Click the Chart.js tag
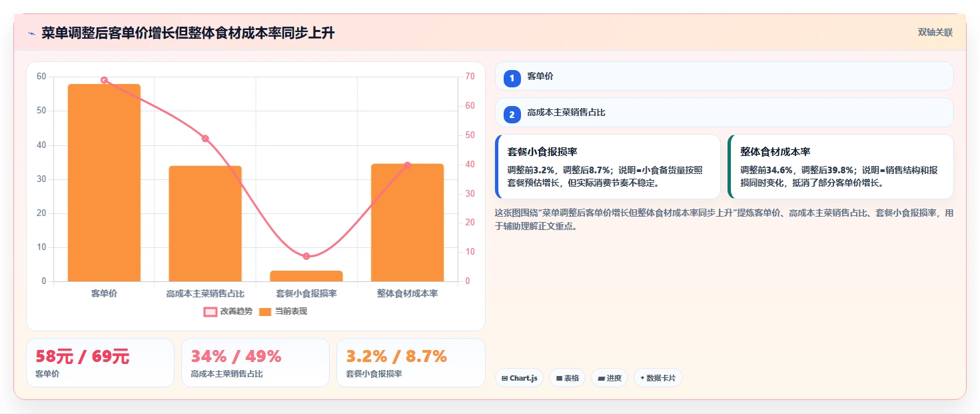The height and width of the screenshot is (414, 980). click(519, 378)
